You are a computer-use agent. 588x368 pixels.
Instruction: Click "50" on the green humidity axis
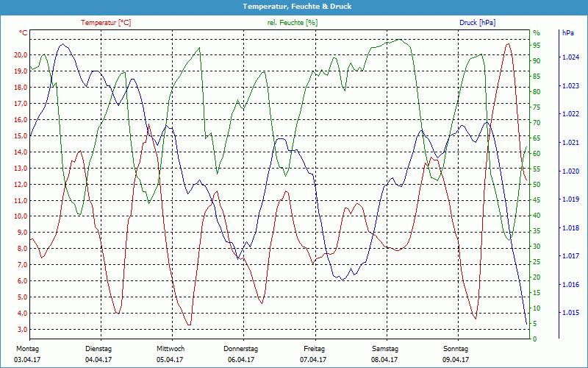pyautogui.click(x=537, y=185)
